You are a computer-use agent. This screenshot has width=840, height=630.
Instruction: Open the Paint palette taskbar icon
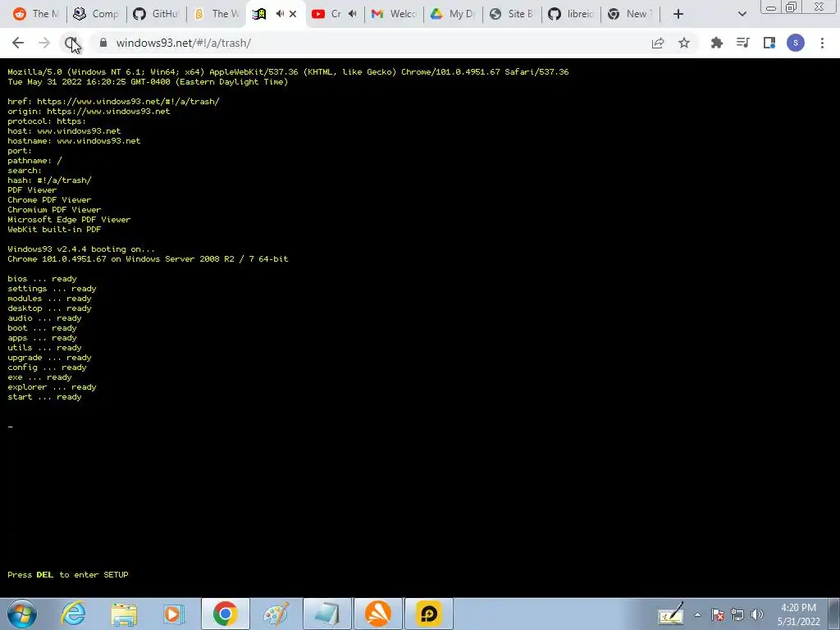point(276,614)
